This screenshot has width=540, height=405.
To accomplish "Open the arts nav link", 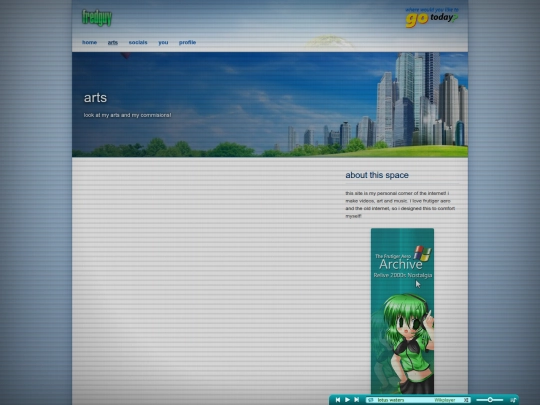I will click(113, 42).
